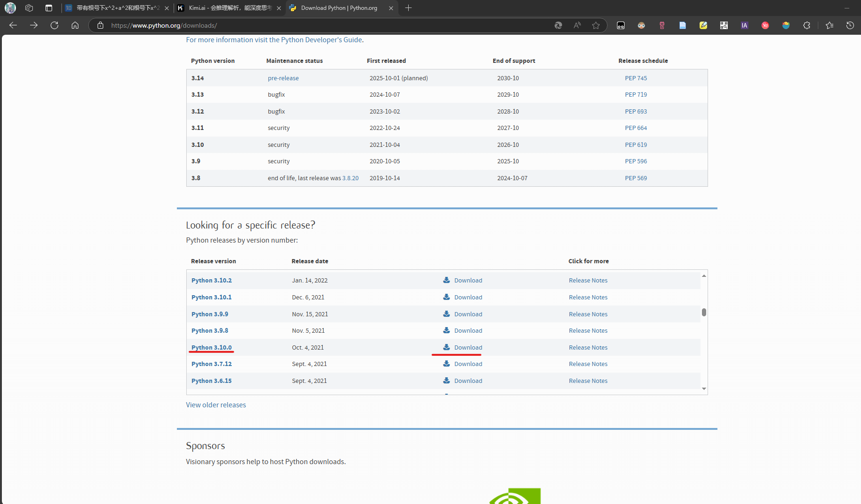Open the Python 3.9.9 release link
This screenshot has height=504, width=861.
pos(210,314)
